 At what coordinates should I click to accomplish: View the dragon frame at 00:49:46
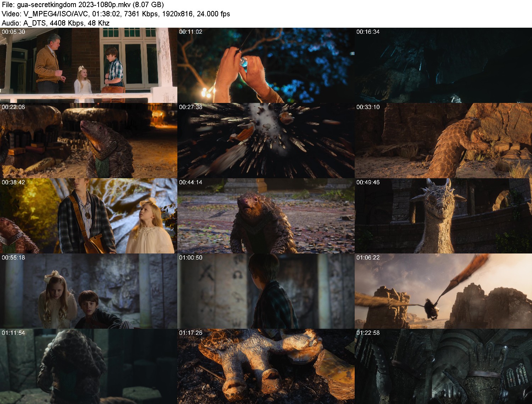[x=443, y=216]
